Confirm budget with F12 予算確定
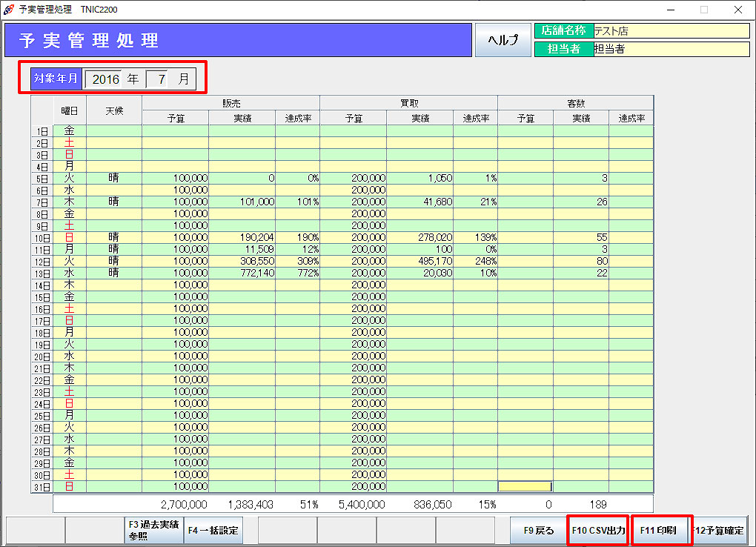Image resolution: width=756 pixels, height=547 pixels. click(x=718, y=531)
